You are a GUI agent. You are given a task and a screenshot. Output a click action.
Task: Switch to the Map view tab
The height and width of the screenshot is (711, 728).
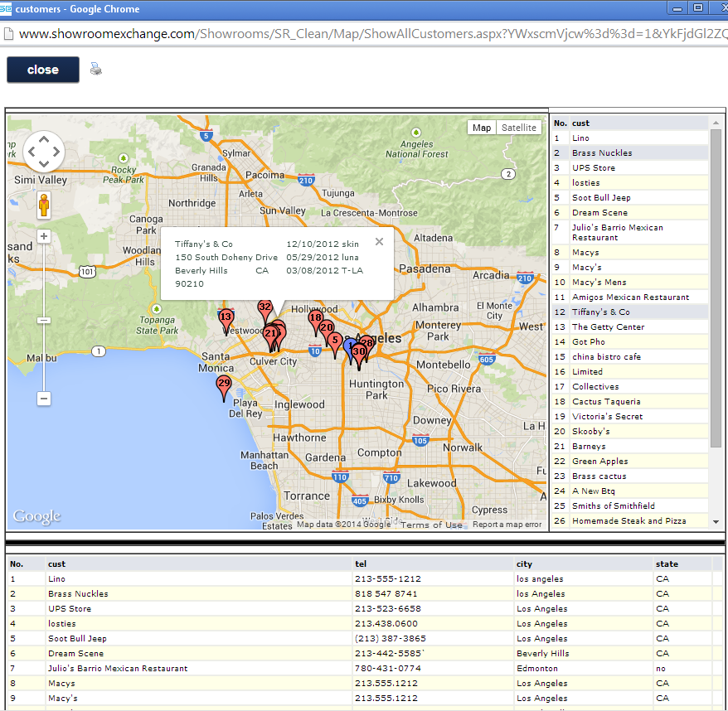[x=482, y=128]
